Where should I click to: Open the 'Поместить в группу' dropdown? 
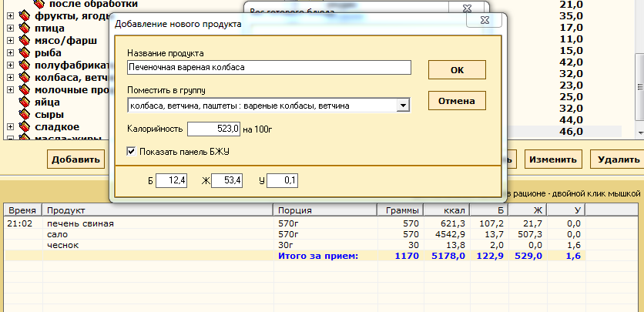403,106
